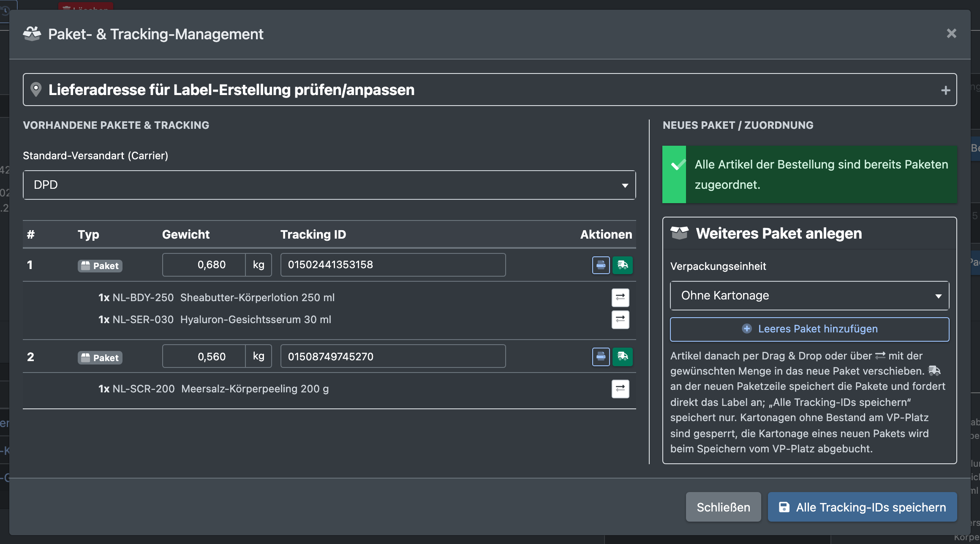Screen dimensions: 980x544
Task: Move Sheabutter-Körperlotion item to another package
Action: coord(620,297)
